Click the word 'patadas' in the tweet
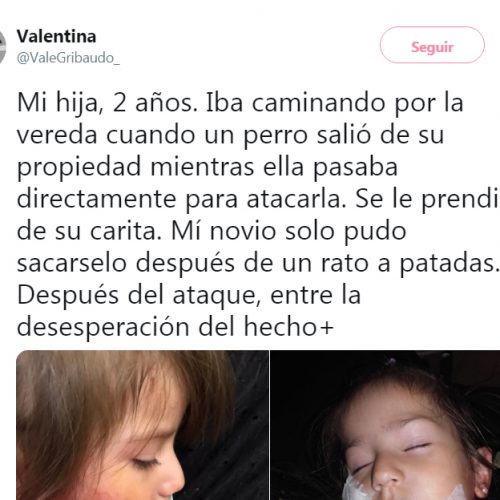Screen dimensions: 500x500 pos(447,264)
